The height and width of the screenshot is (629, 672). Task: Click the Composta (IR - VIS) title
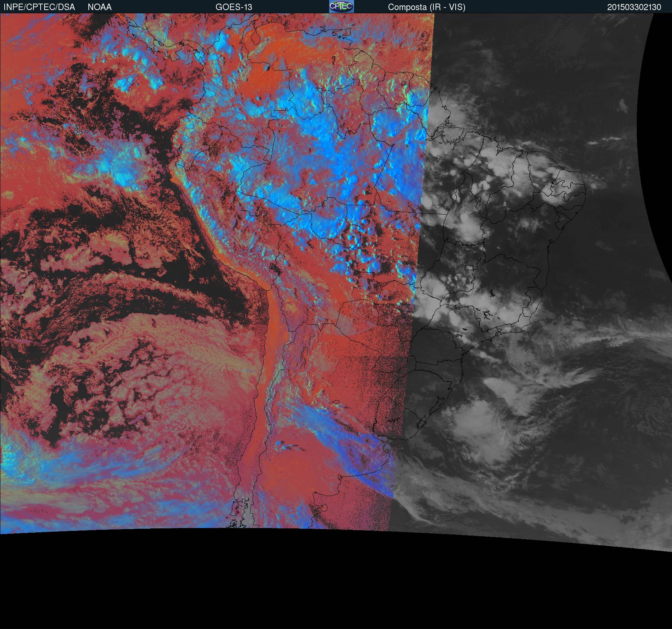pos(427,7)
